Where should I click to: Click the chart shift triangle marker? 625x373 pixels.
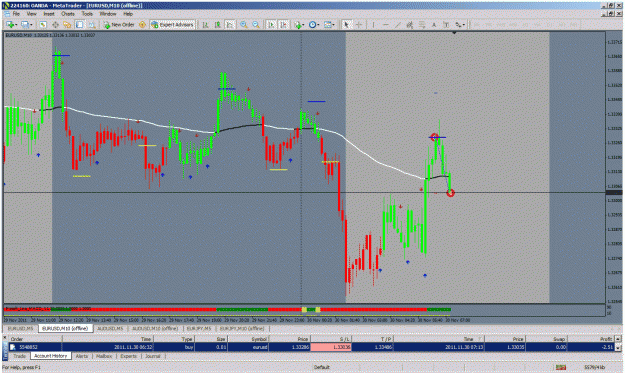coord(454,33)
